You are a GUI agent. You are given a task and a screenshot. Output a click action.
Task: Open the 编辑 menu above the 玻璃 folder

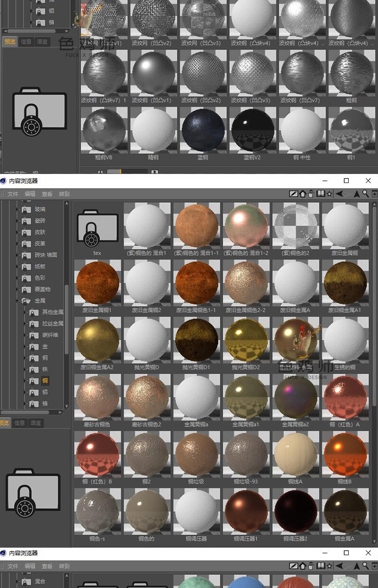point(30,194)
